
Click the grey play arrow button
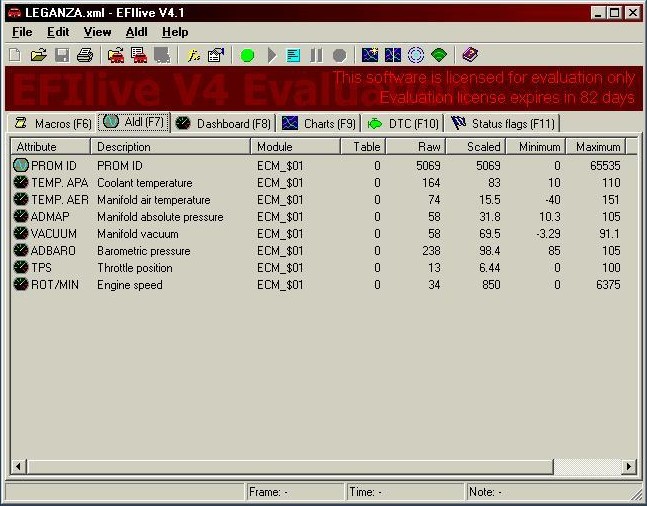click(272, 55)
